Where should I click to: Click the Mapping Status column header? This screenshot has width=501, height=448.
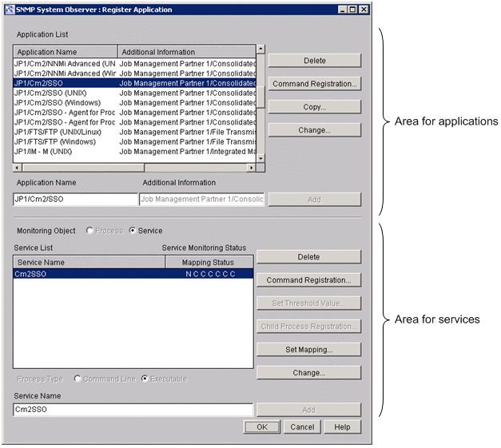[x=208, y=262]
